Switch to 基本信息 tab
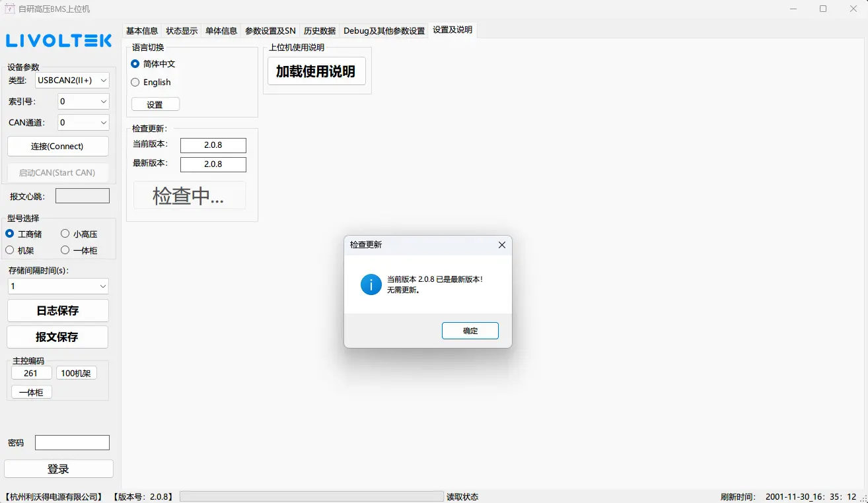This screenshot has width=868, height=503. point(142,31)
